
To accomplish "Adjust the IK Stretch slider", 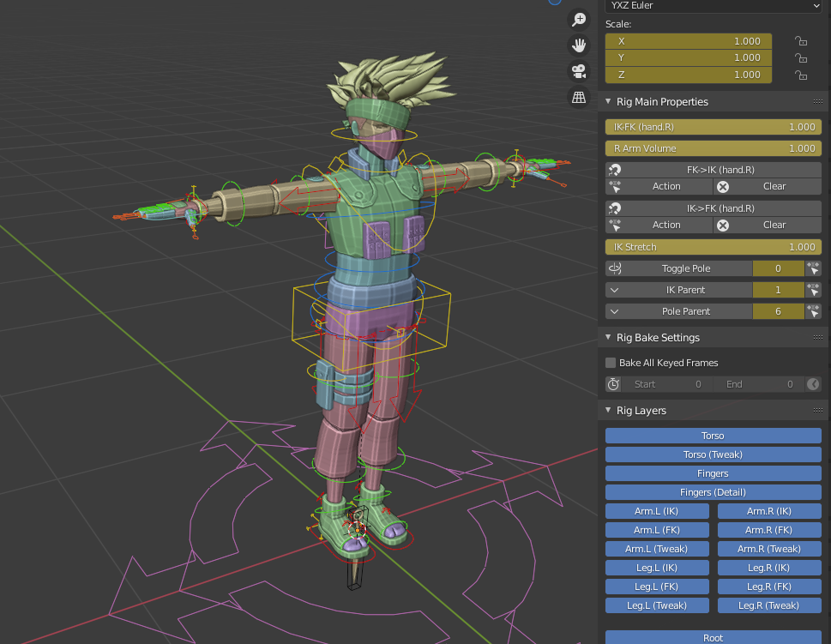I will [x=712, y=246].
